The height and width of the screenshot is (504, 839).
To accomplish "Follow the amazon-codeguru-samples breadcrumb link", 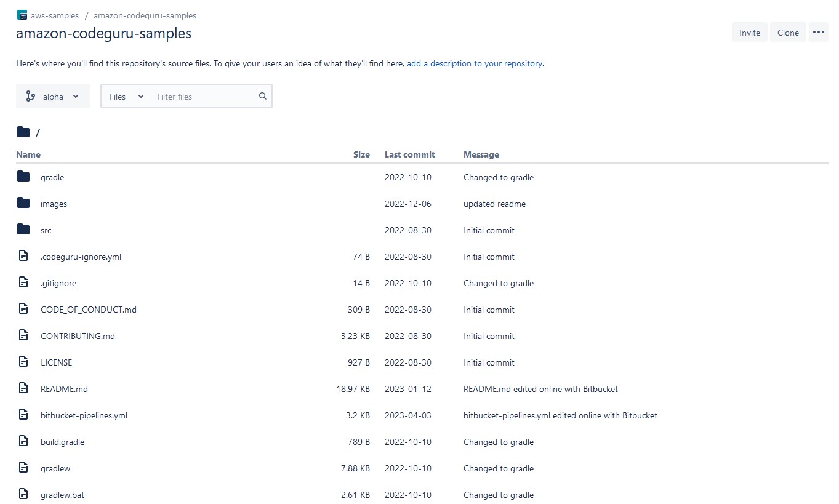I will coord(145,15).
